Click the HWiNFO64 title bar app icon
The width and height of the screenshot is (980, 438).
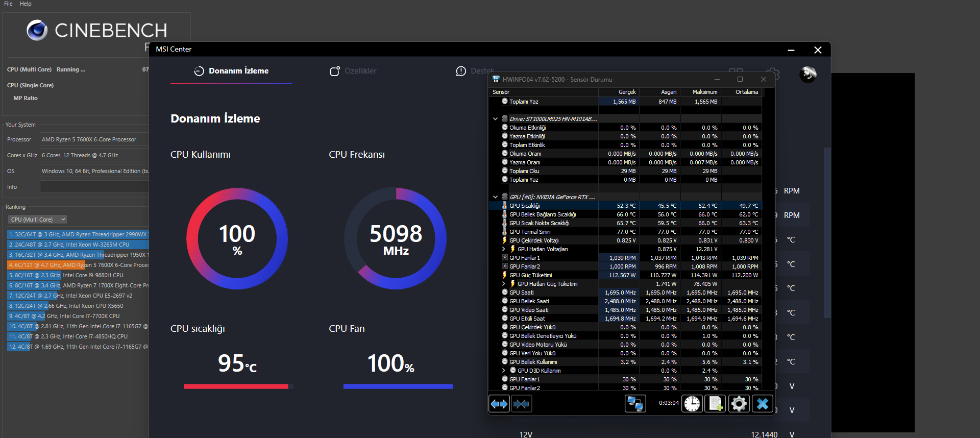(x=496, y=79)
